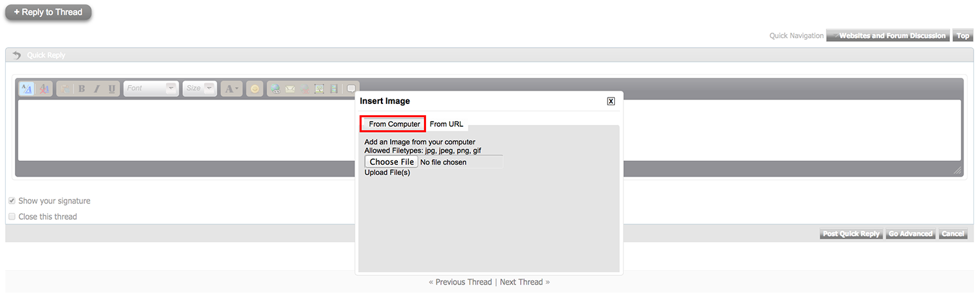Screen dimensions: 980x297
Task: Click the Post Quick Reply button
Action: 851,234
